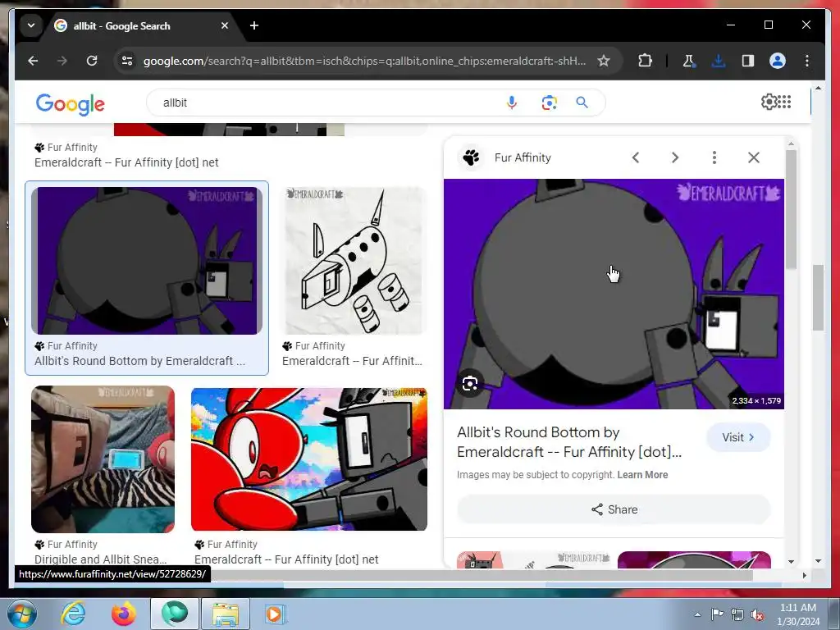Click the horizontal scrollbar right arrow

804,575
